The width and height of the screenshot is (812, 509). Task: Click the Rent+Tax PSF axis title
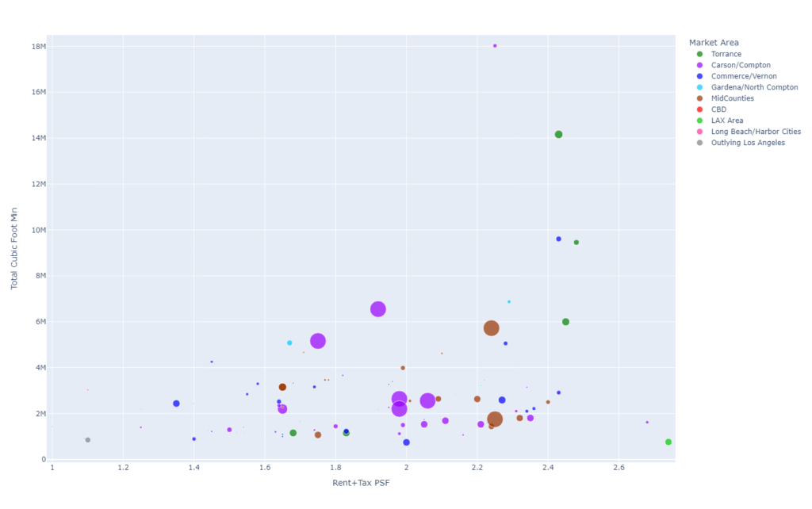tap(362, 483)
